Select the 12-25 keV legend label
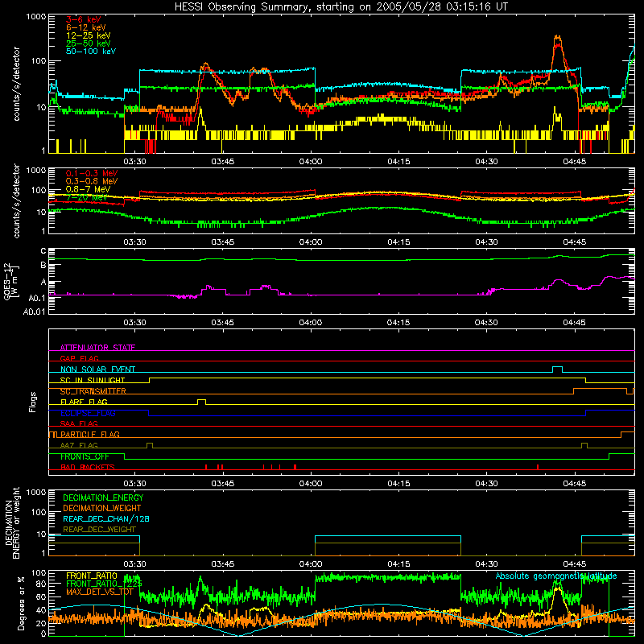The height and width of the screenshot is (644, 644). click(x=89, y=35)
